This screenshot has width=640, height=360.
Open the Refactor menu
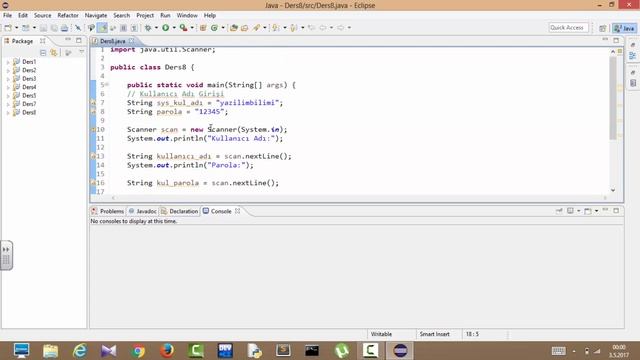point(68,15)
